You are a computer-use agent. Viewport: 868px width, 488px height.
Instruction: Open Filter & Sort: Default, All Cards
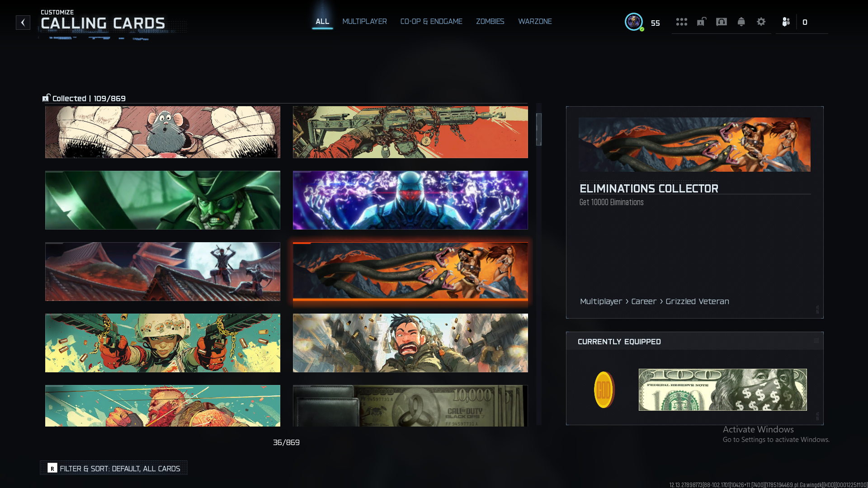tap(114, 468)
